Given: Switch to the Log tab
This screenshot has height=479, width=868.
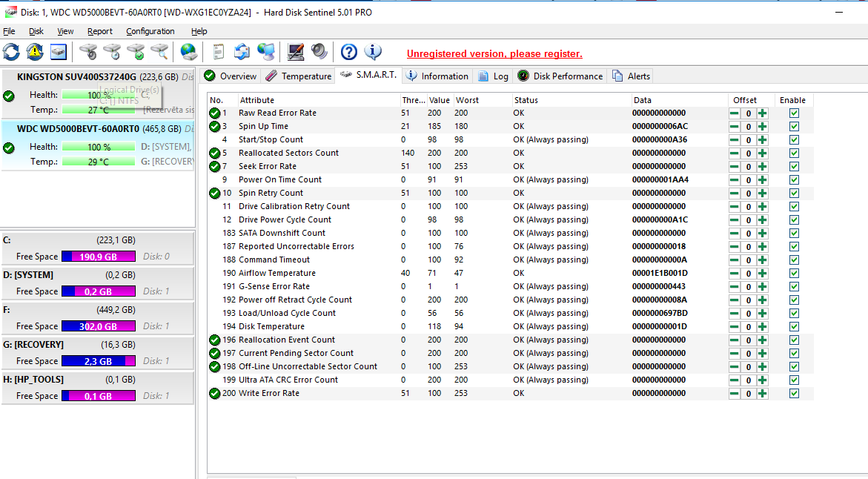Looking at the screenshot, I should tap(493, 76).
